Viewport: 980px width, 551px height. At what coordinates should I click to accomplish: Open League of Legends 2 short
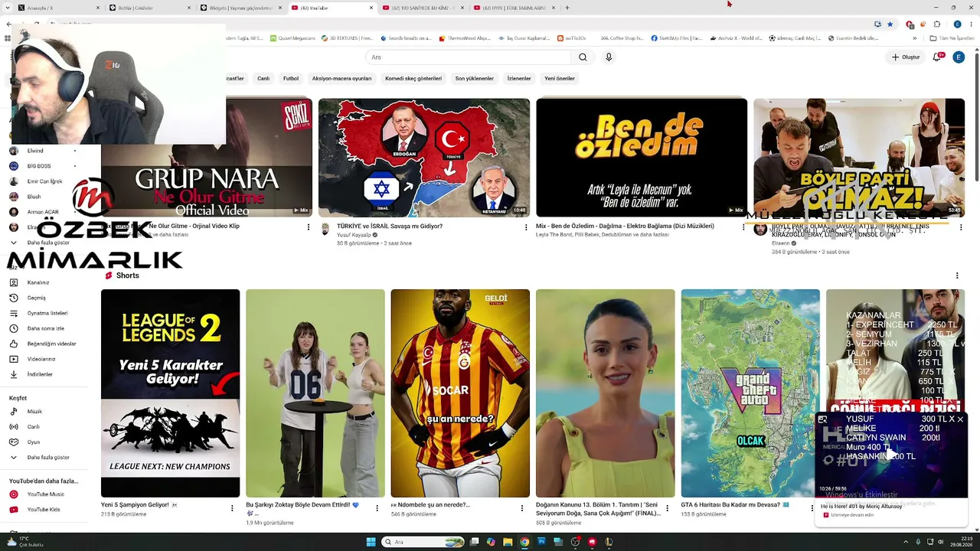[170, 393]
